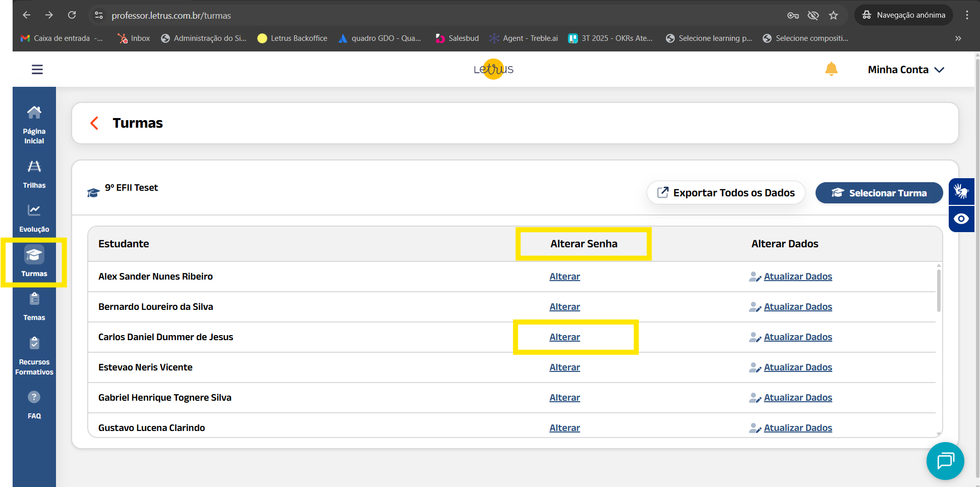The width and height of the screenshot is (980, 487).
Task: Select Turmas in the sidebar menu
Action: point(34,262)
